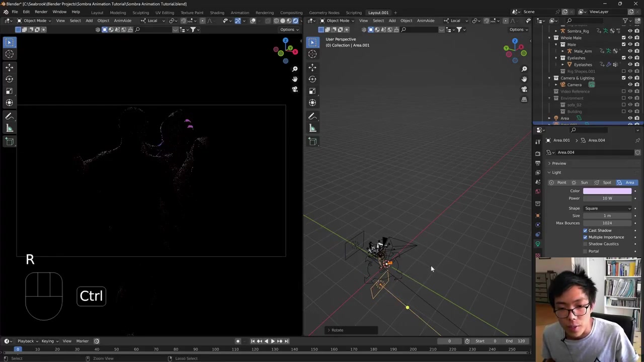Select the Move tool in left viewport
644x362 pixels.
(x=9, y=67)
